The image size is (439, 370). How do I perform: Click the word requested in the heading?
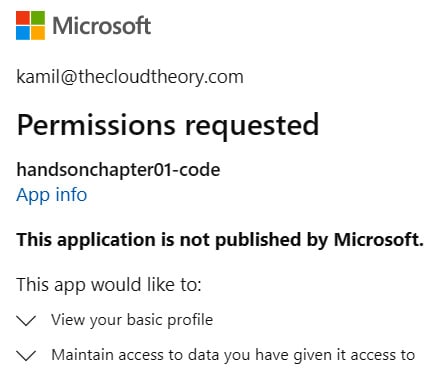[x=252, y=127]
